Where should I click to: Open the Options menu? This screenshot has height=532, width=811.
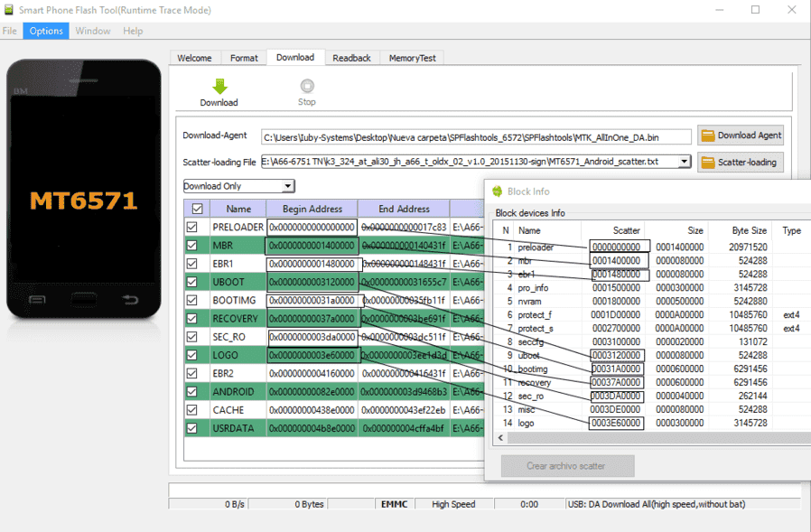pyautogui.click(x=46, y=31)
